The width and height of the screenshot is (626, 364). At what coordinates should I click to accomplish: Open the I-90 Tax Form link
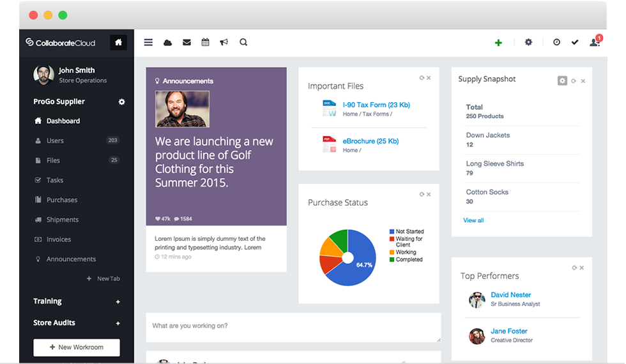click(376, 105)
